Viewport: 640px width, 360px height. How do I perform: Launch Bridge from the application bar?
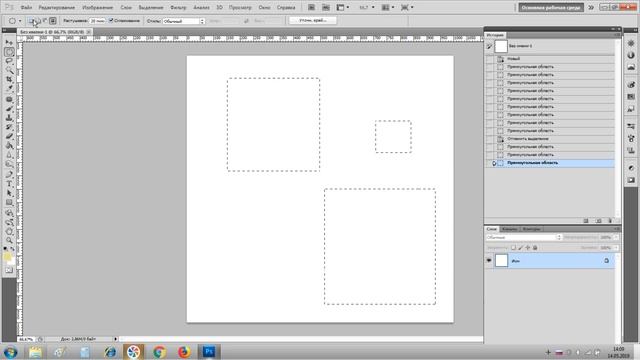(311, 7)
